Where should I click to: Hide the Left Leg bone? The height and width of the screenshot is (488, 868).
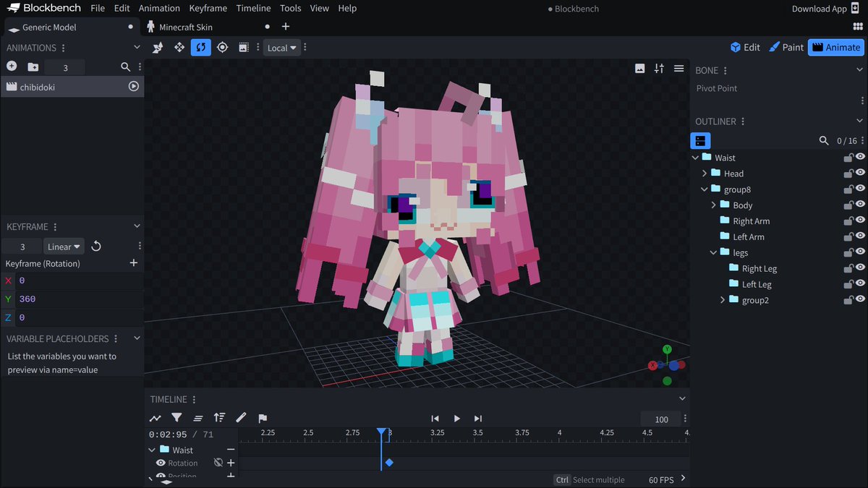pos(861,284)
